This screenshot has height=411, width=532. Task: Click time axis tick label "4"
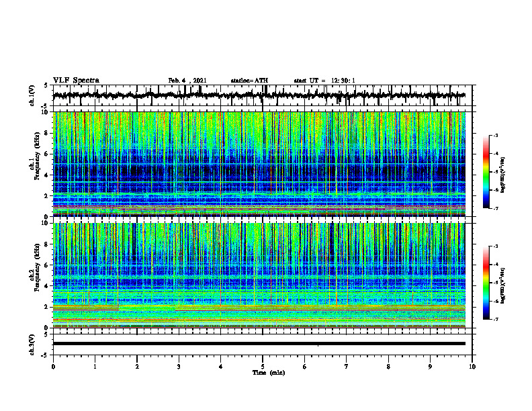tap(221, 367)
